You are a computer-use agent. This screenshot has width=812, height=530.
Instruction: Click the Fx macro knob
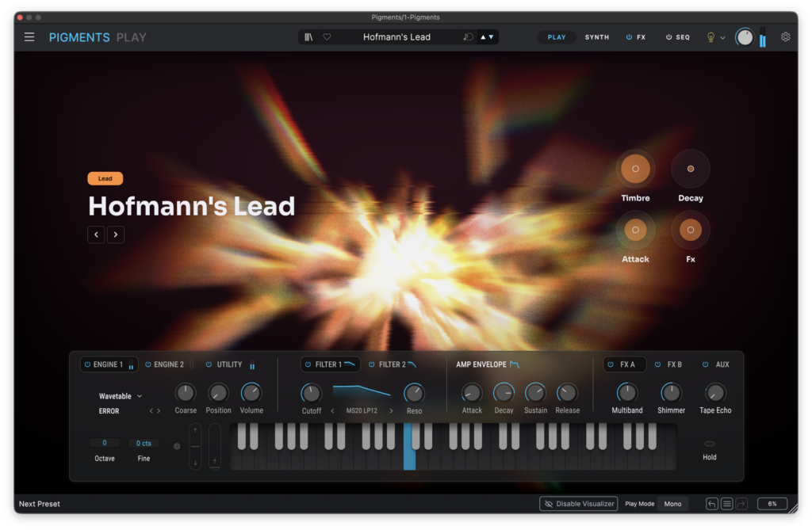point(691,230)
